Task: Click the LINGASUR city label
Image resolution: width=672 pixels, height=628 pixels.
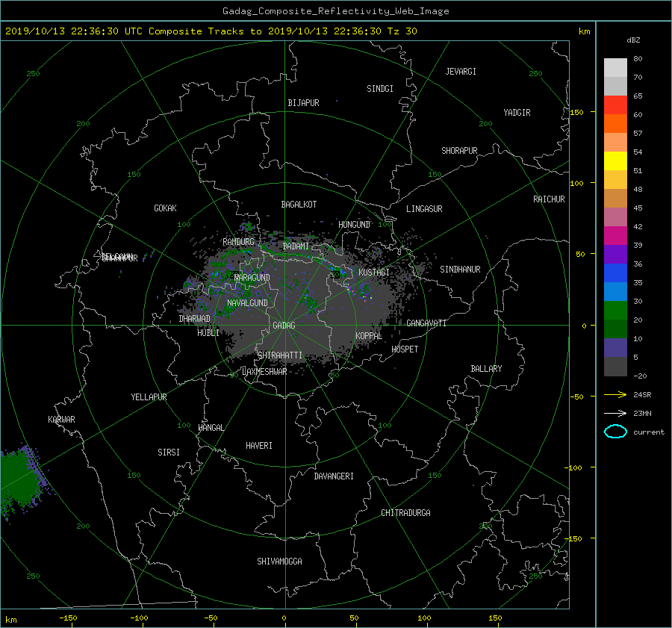Action: tap(424, 209)
